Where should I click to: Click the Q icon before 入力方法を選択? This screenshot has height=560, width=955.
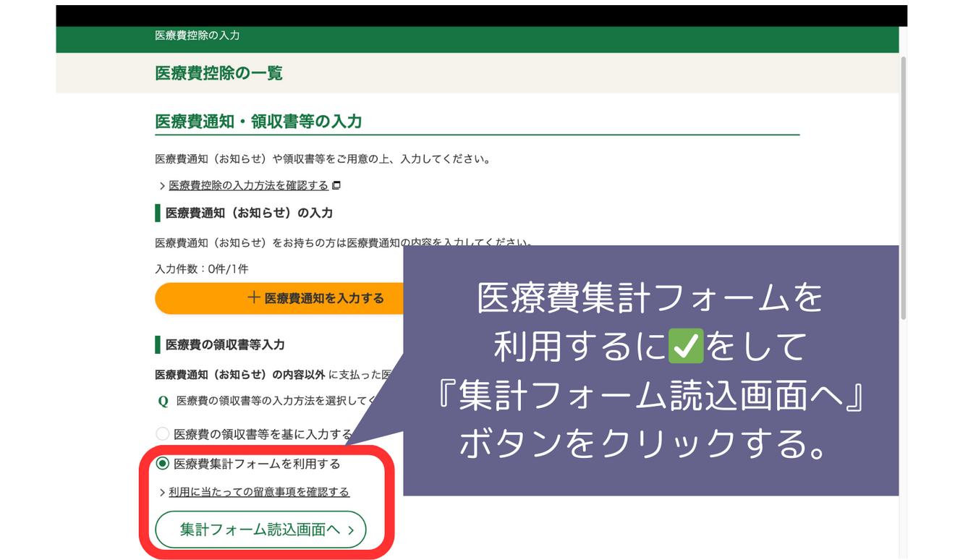point(163,401)
